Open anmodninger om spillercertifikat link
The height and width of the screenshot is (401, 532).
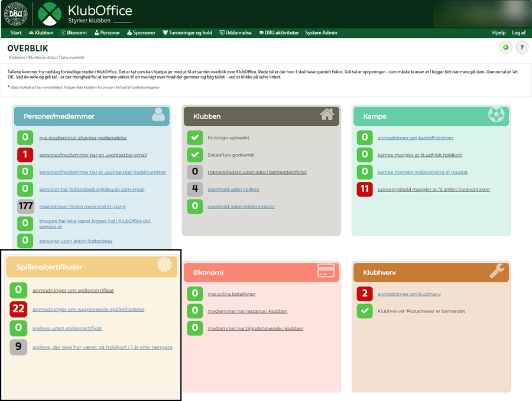73,291
